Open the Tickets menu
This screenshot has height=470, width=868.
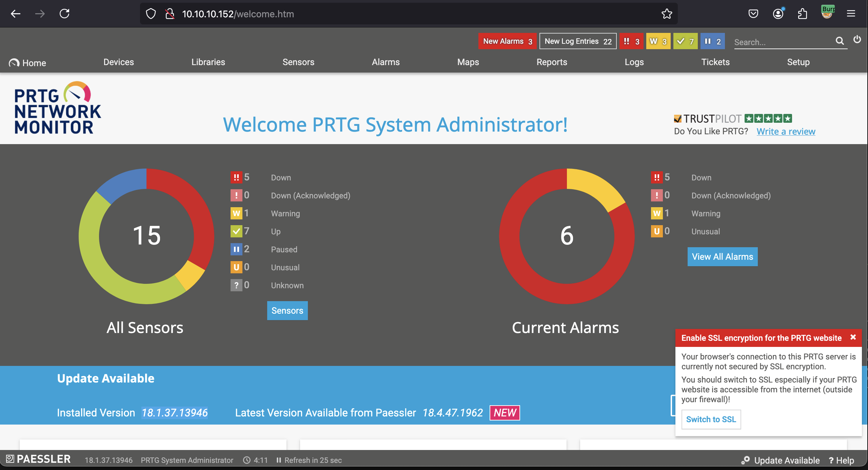pos(715,62)
